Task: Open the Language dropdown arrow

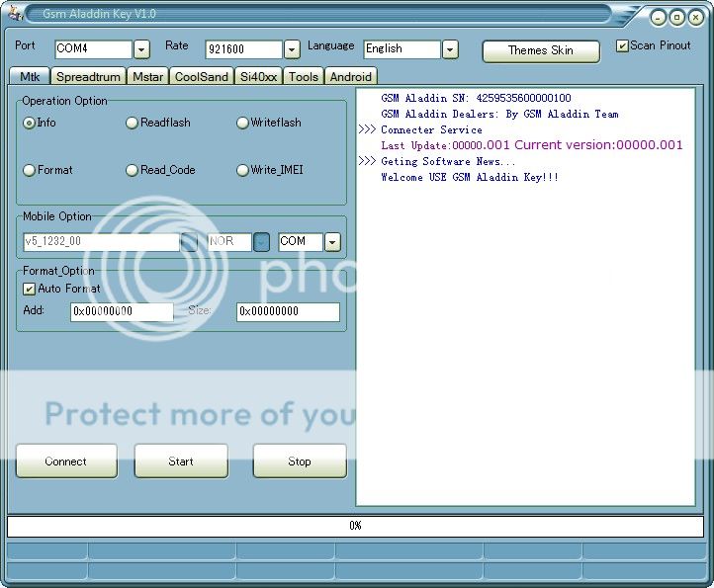Action: click(x=450, y=49)
